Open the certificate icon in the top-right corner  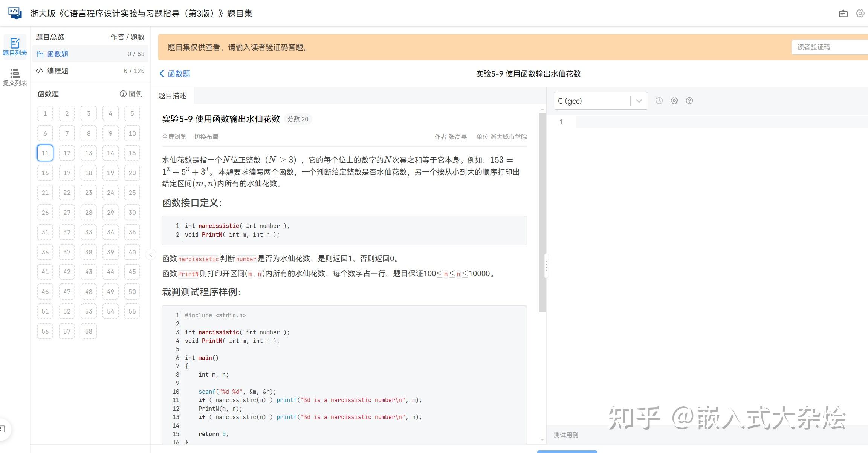pyautogui.click(x=843, y=13)
